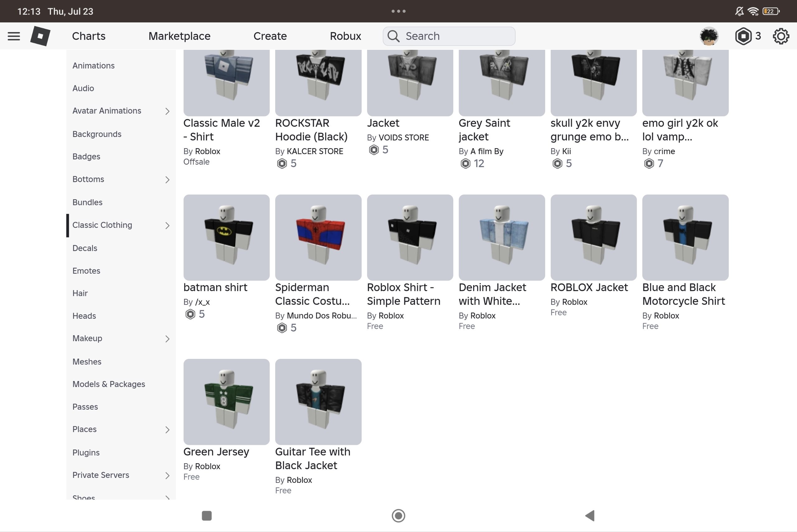797x532 pixels.
Task: Open the batman shirt thumbnail
Action: point(226,238)
